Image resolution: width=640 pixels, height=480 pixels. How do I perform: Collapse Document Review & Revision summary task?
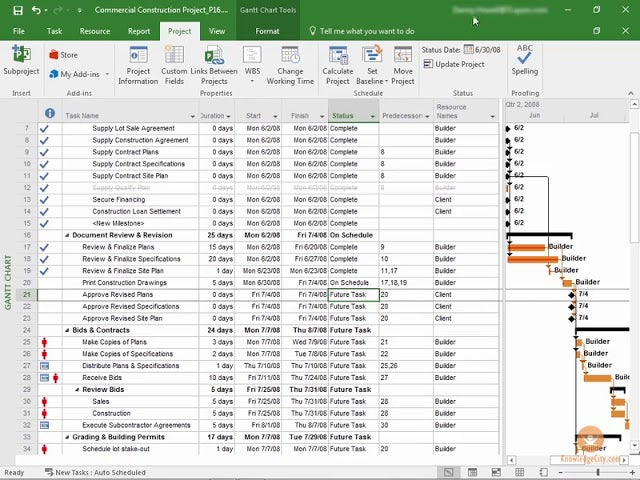(x=67, y=236)
